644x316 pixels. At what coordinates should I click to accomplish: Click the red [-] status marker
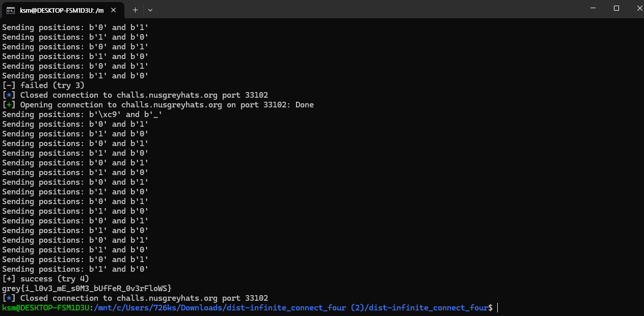tap(9, 85)
